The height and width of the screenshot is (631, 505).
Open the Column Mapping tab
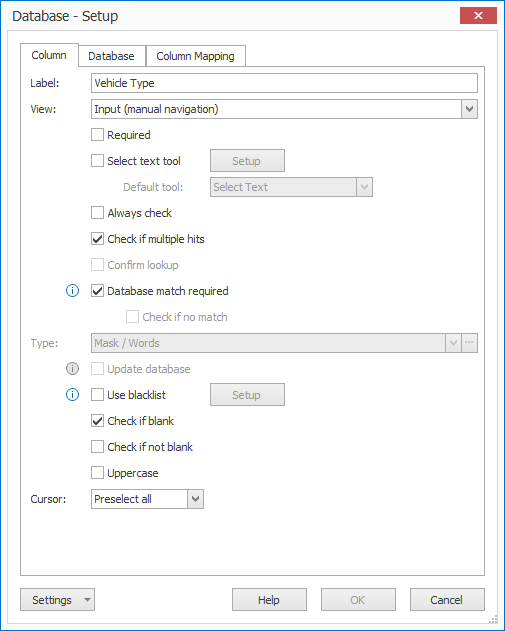point(195,56)
